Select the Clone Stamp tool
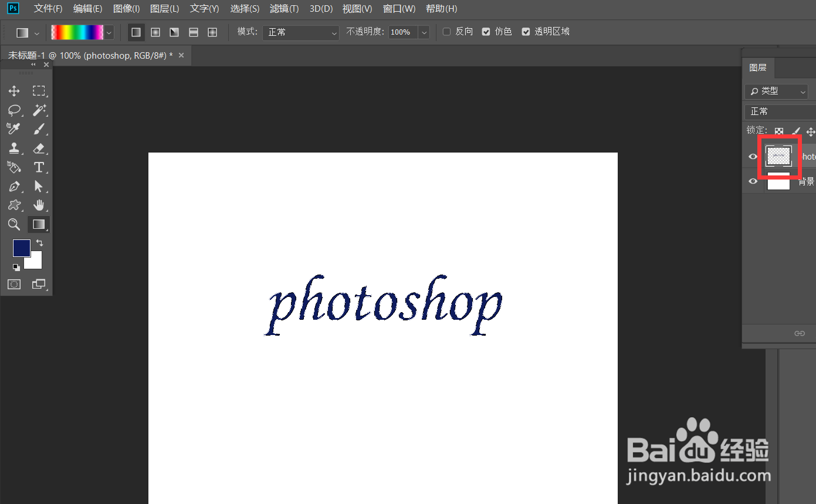This screenshot has height=504, width=816. tap(14, 148)
